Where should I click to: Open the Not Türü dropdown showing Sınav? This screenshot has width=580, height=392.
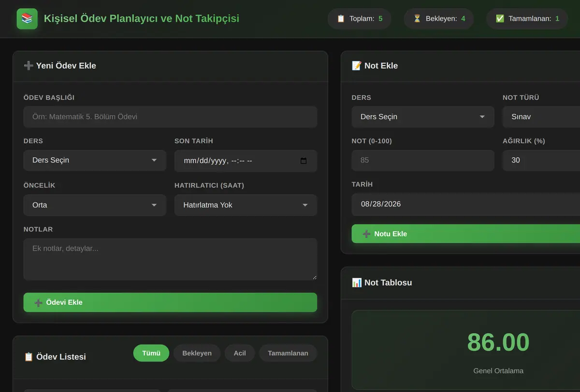541,116
